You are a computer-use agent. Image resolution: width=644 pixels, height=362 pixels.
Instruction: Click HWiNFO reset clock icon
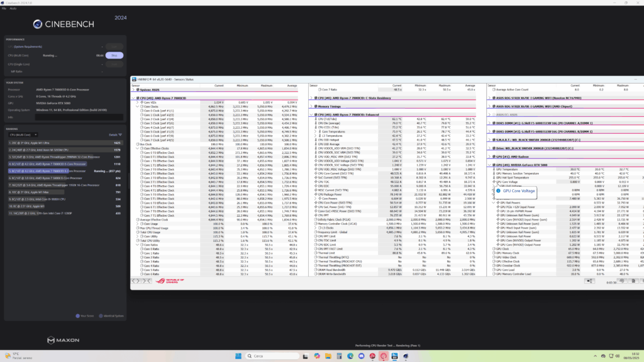click(x=622, y=281)
